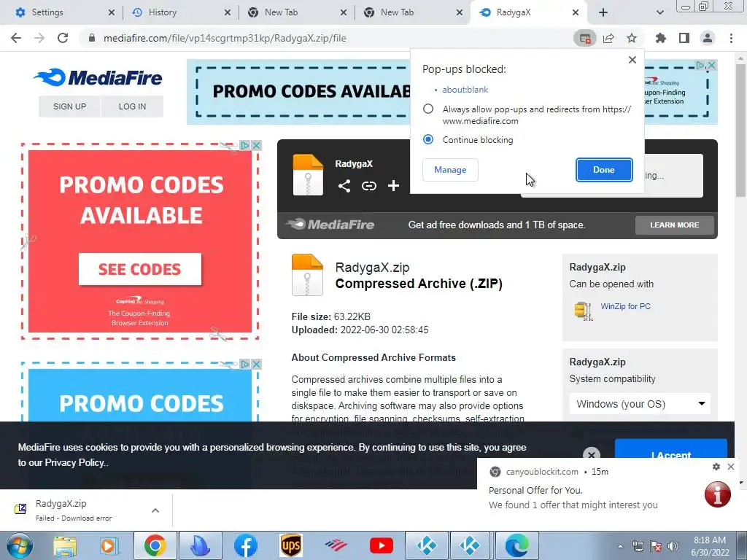Expand the RadygaX.zip download options chevron
The image size is (747, 560).
[155, 510]
